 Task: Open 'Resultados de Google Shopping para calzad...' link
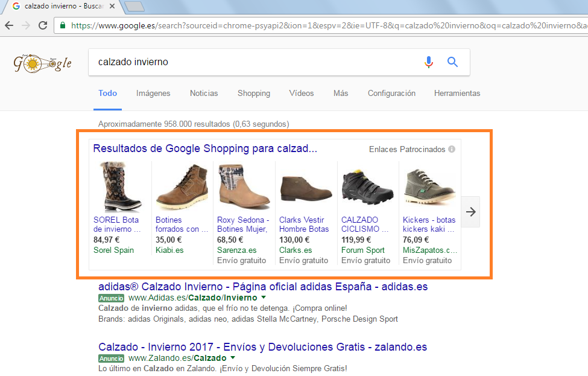point(205,148)
